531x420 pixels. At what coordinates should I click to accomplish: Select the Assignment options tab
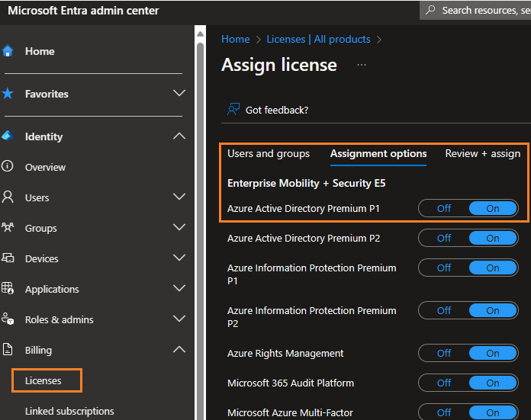(x=378, y=154)
